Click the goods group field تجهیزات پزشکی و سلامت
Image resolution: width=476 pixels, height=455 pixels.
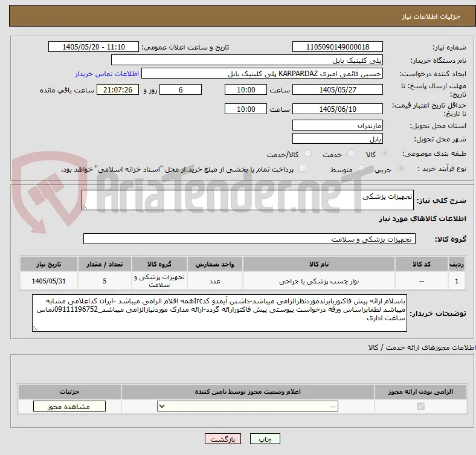(249, 239)
